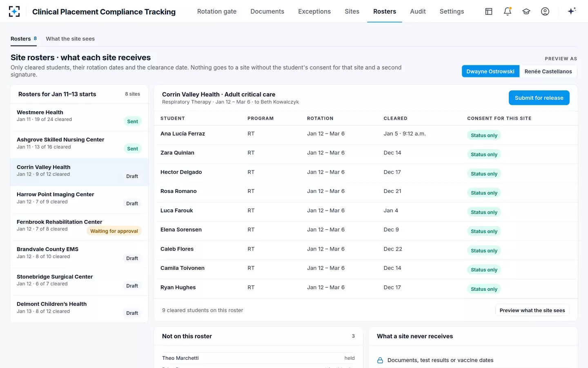
Task: Open the Audit section
Action: coord(418,11)
